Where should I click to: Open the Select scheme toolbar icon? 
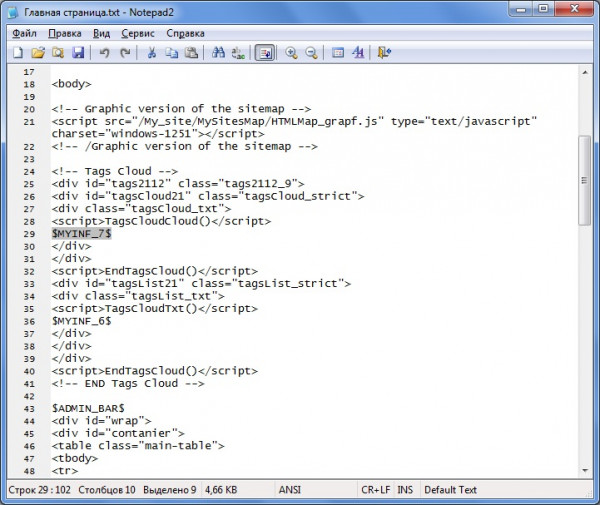(338, 52)
